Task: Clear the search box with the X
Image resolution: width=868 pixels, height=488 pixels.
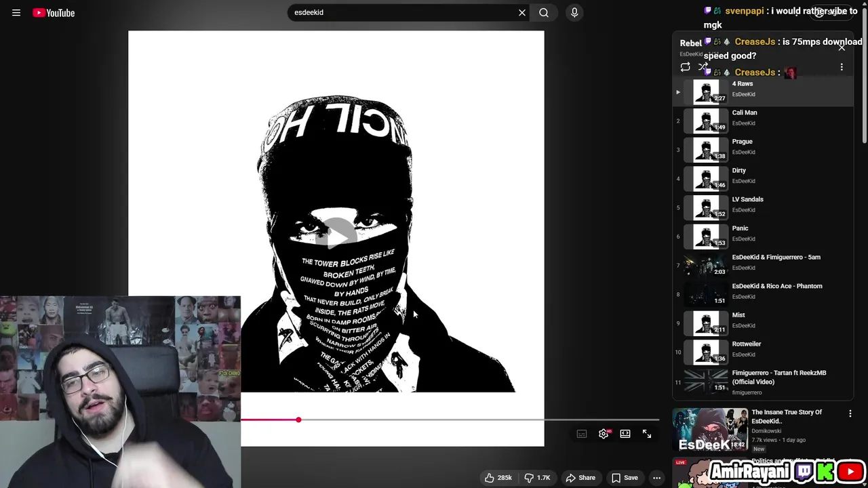Action: coord(522,12)
